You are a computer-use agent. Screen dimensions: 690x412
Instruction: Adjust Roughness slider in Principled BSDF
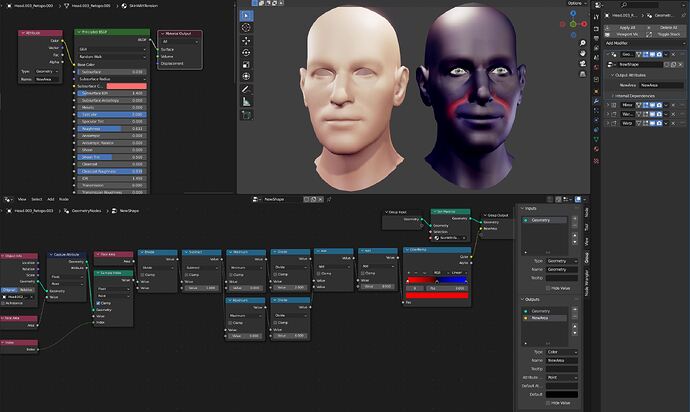point(112,129)
